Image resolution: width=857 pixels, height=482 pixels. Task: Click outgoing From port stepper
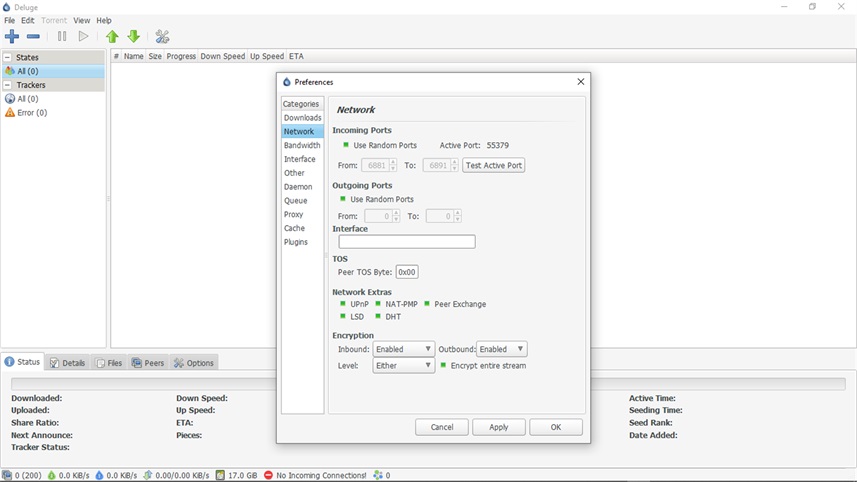point(396,216)
